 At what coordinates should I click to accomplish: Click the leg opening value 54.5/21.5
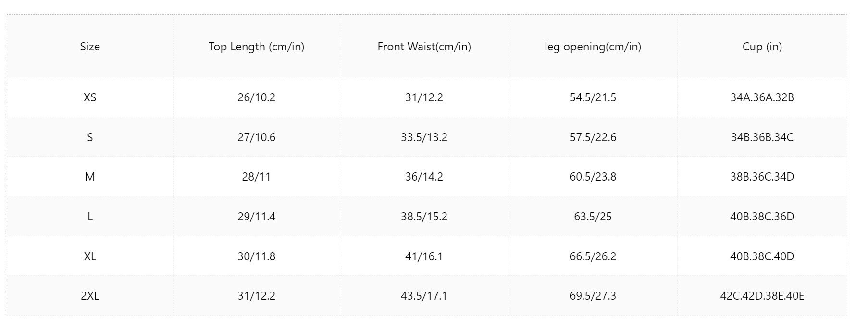(593, 97)
